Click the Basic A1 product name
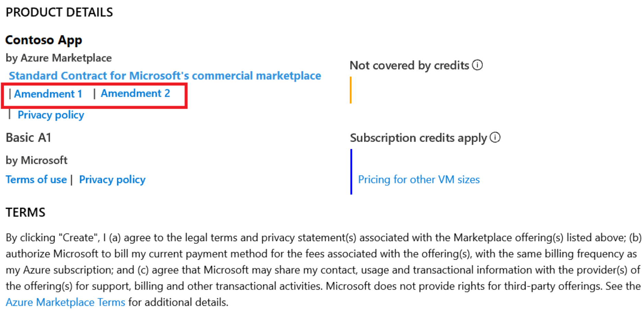 pos(28,137)
